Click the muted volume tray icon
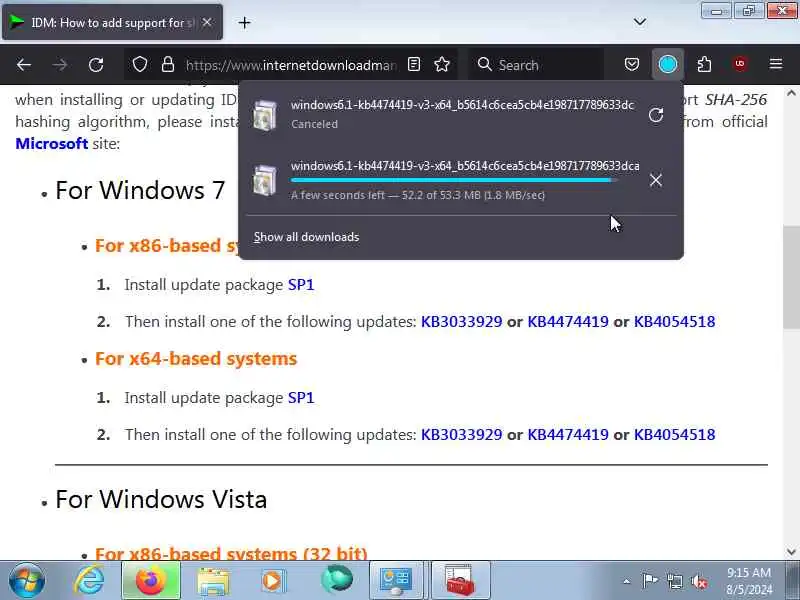The image size is (800, 600). coord(699,581)
